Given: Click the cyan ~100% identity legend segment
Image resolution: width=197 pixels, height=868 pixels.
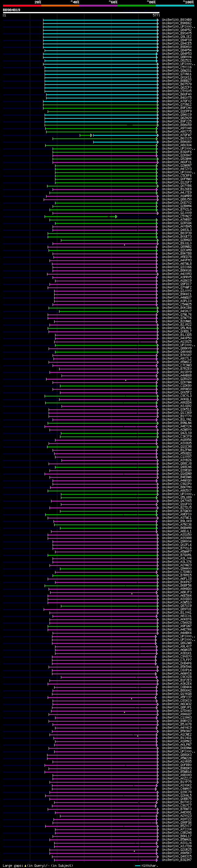Looking at the screenshot, I should [175, 6].
